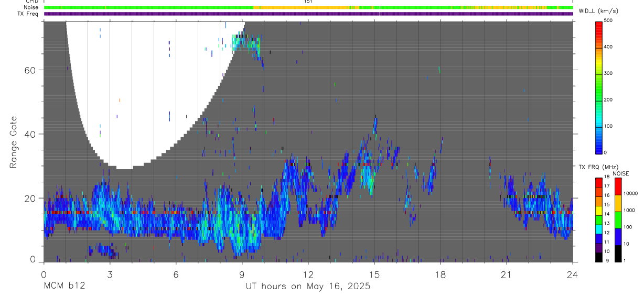This screenshot has height=297, width=644.
Task: Click the 1 tick on NOISE legend
Action: coord(625,260)
